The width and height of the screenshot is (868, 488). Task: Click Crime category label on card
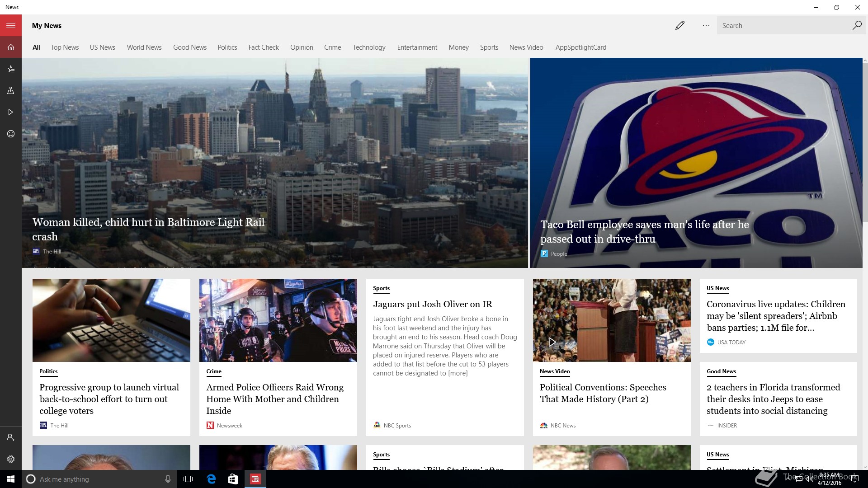(214, 371)
